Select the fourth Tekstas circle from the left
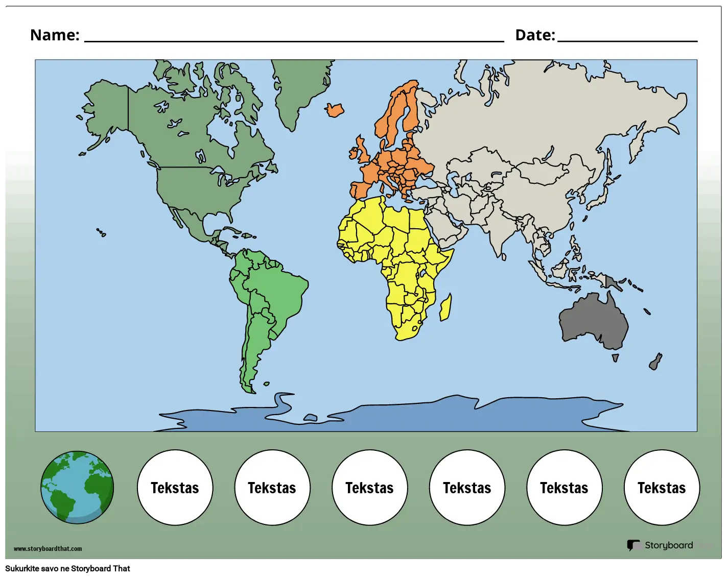 467,488
